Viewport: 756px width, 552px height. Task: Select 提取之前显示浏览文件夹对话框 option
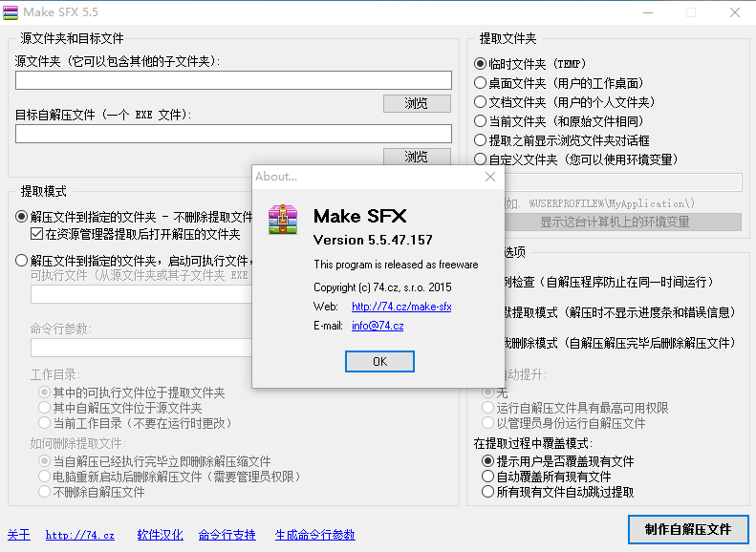(481, 140)
